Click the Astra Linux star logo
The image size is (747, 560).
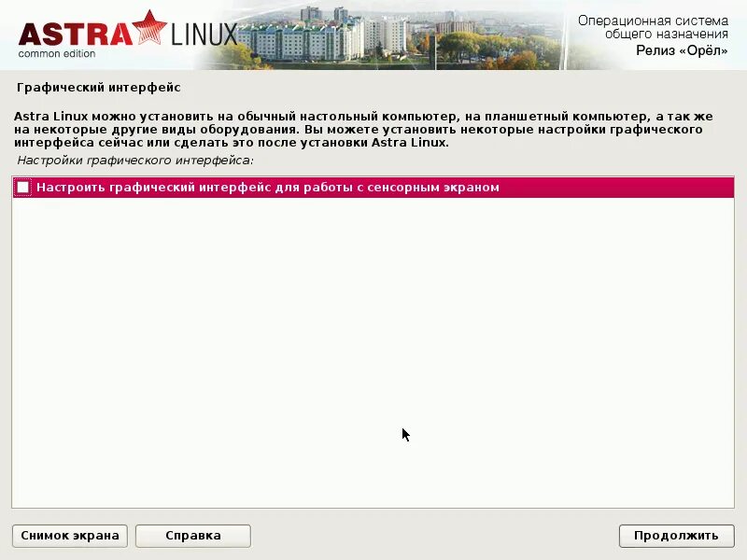pos(150,28)
